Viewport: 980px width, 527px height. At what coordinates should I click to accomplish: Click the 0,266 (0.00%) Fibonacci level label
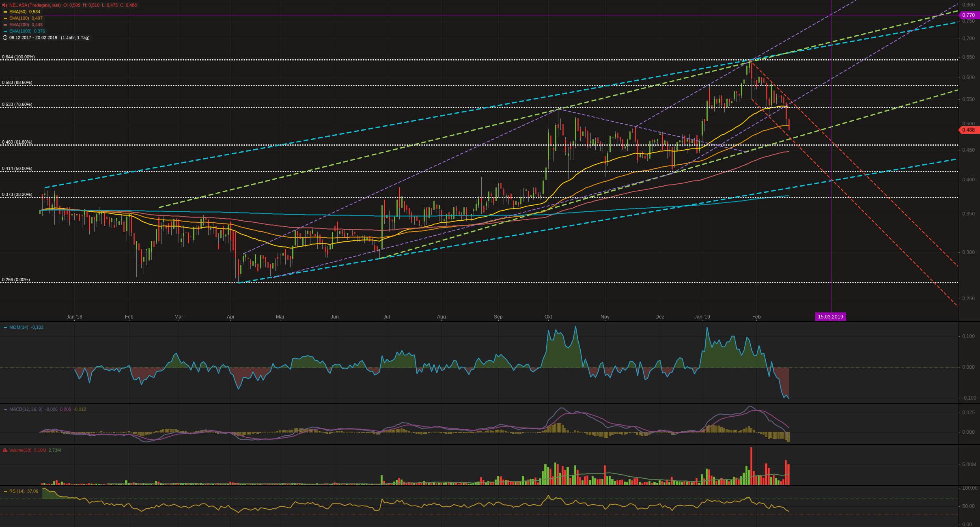pos(16,280)
